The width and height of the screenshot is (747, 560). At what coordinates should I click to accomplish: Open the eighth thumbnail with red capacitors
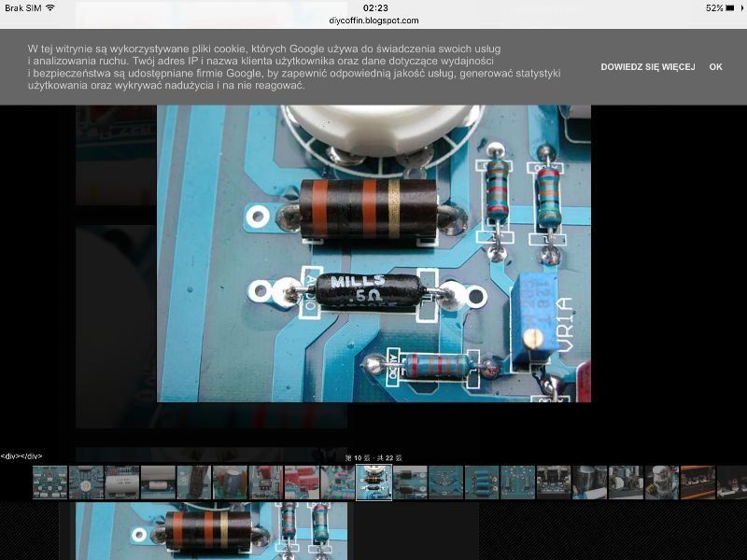click(302, 483)
